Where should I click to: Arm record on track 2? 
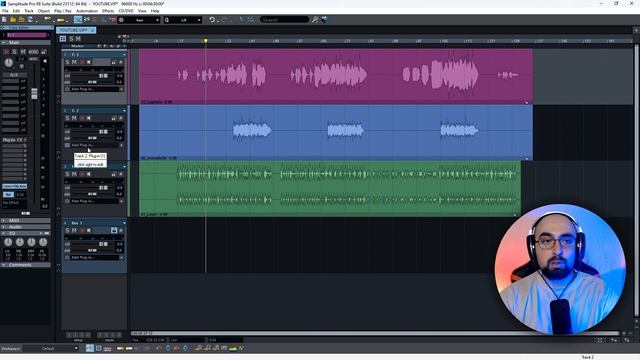point(82,118)
